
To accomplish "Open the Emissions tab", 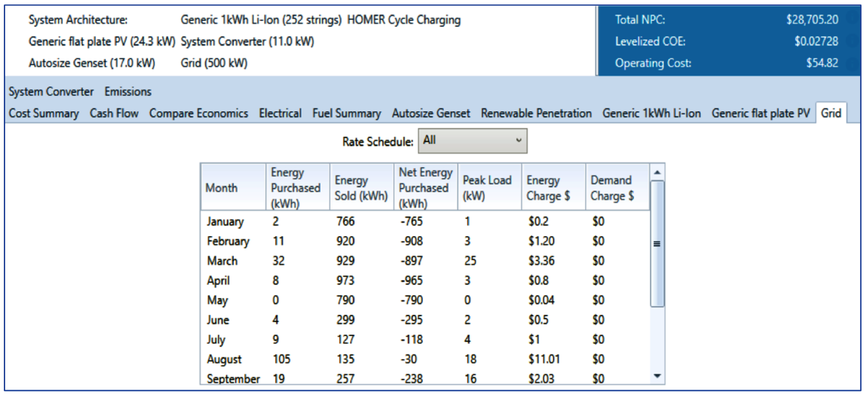I will tap(128, 92).
